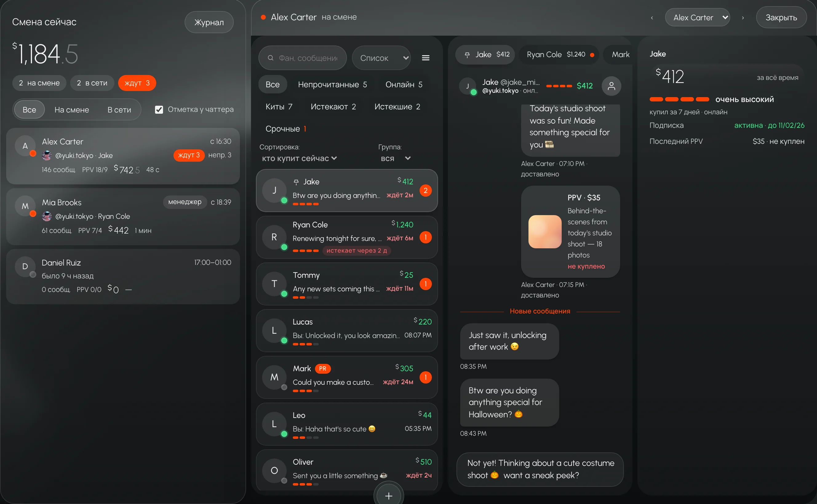Screen dimensions: 817x504
Task: Click Mia Brooks avatar
Action: pyautogui.click(x=25, y=206)
